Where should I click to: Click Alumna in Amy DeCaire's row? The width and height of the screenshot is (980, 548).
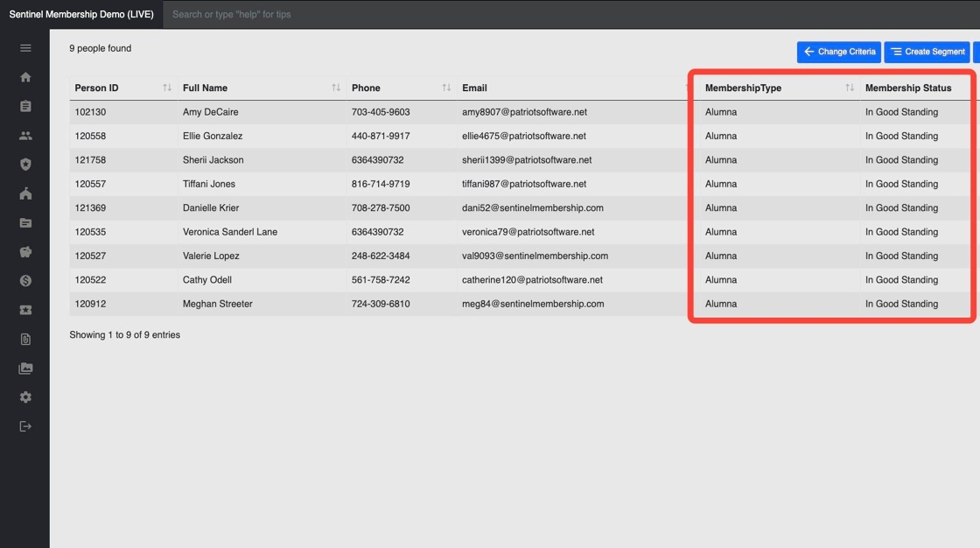point(721,112)
